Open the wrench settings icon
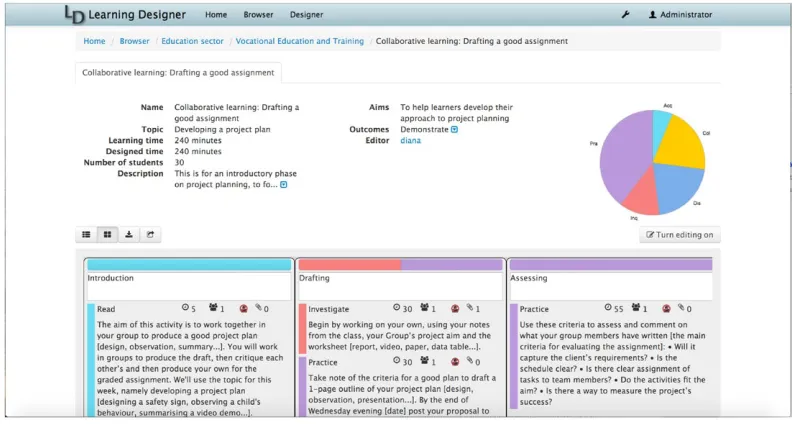Viewport: 792px width, 424px height. click(x=625, y=15)
